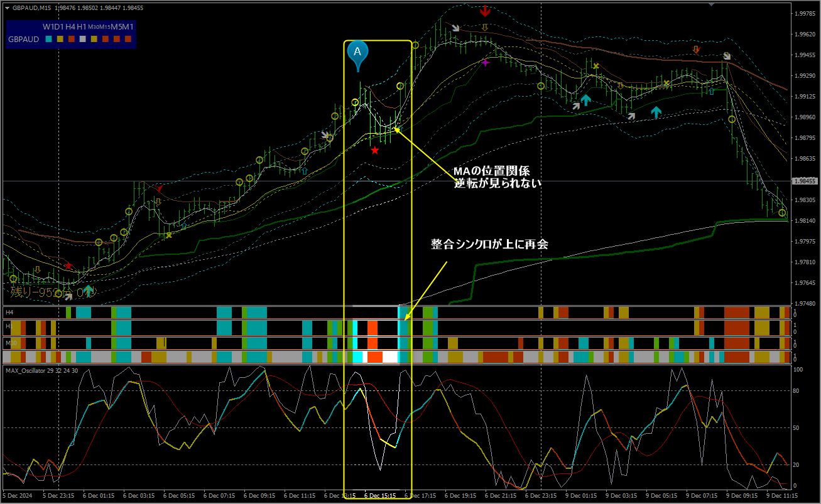The image size is (821, 504).
Task: Select the yellow circle on the latest candle
Action: pos(782,213)
